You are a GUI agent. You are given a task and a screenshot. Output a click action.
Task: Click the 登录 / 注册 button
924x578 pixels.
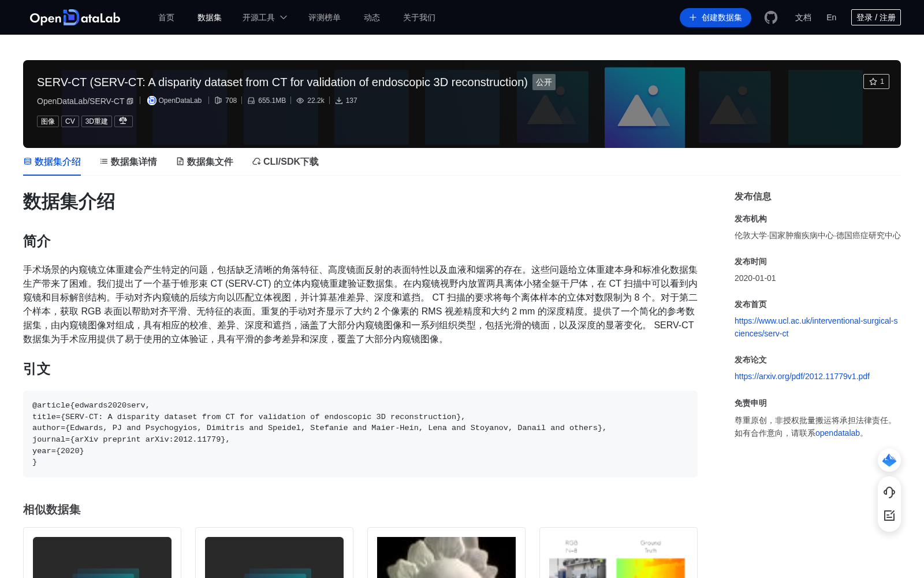[x=876, y=17]
